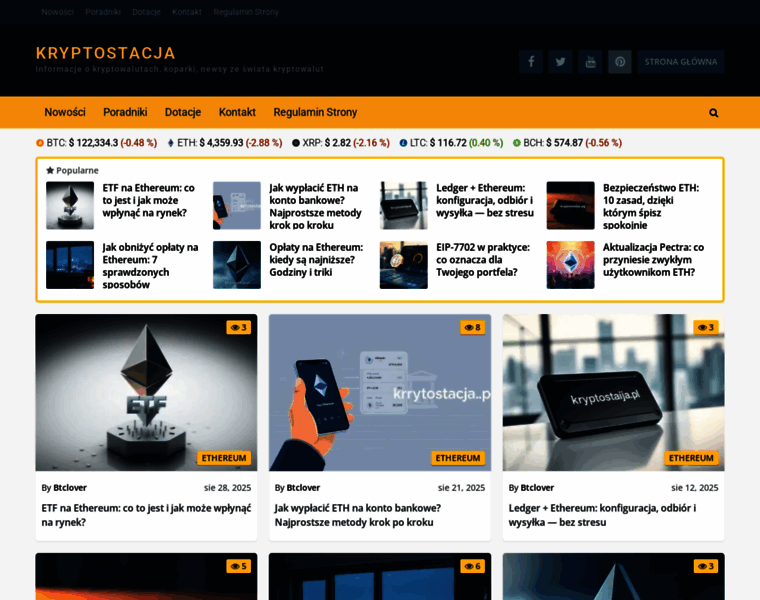Click ETH price $ 4,359.93
This screenshot has width=760, height=600.
pos(221,143)
